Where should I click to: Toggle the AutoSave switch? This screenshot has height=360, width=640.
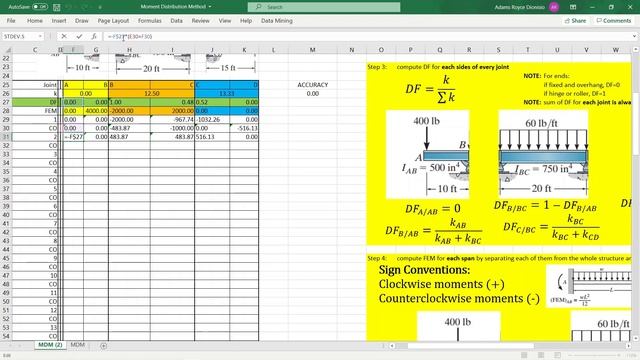tap(40, 7)
